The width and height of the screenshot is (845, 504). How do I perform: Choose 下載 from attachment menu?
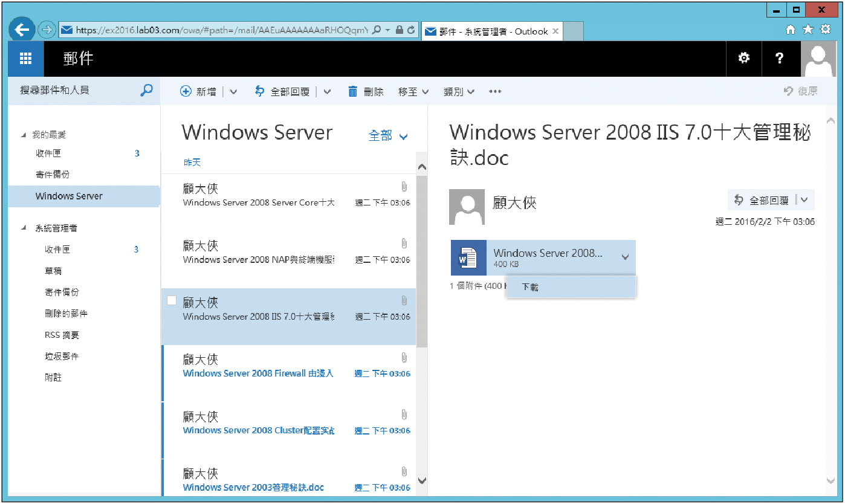point(571,287)
